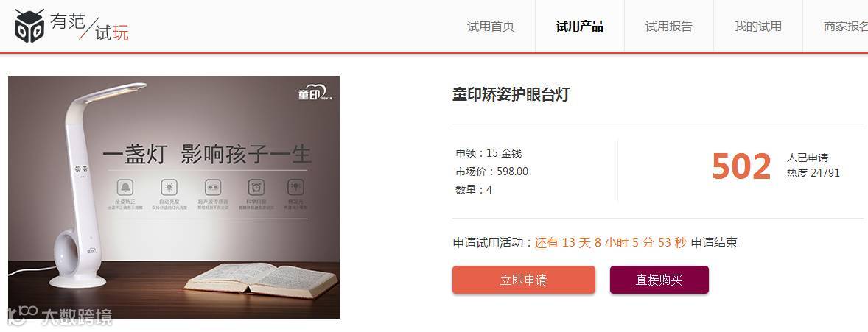Screen dimensions: 868x332
Task: Click the product title 童印矫姿护眼台灯
Action: (511, 95)
